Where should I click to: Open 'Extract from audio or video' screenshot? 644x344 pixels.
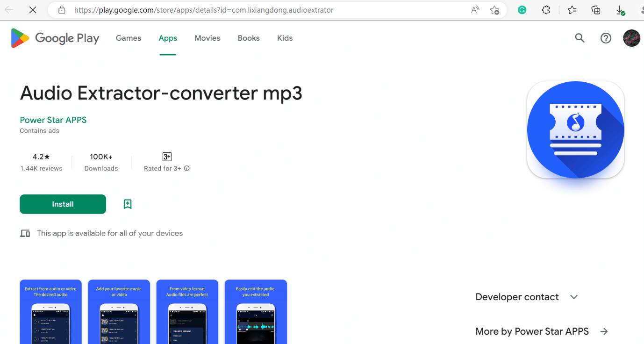50,312
